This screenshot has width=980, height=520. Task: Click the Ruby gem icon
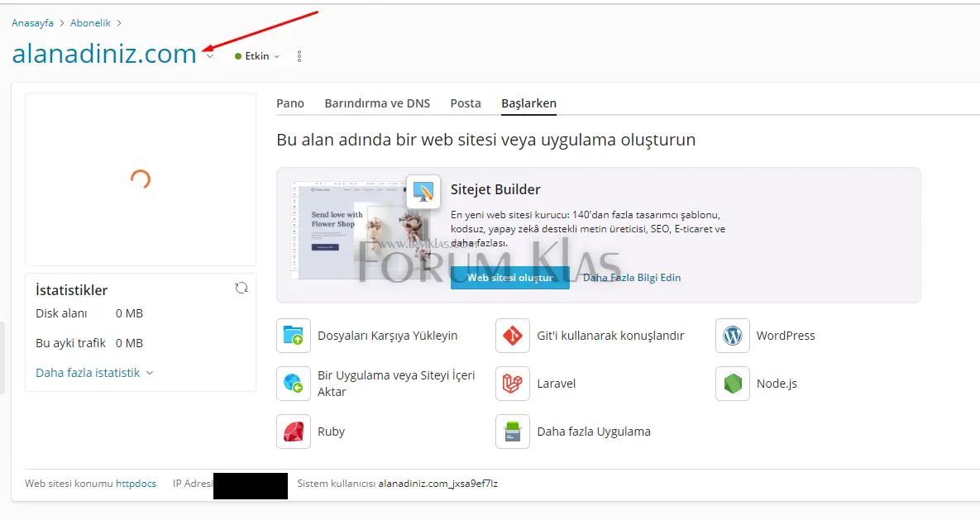click(x=294, y=432)
